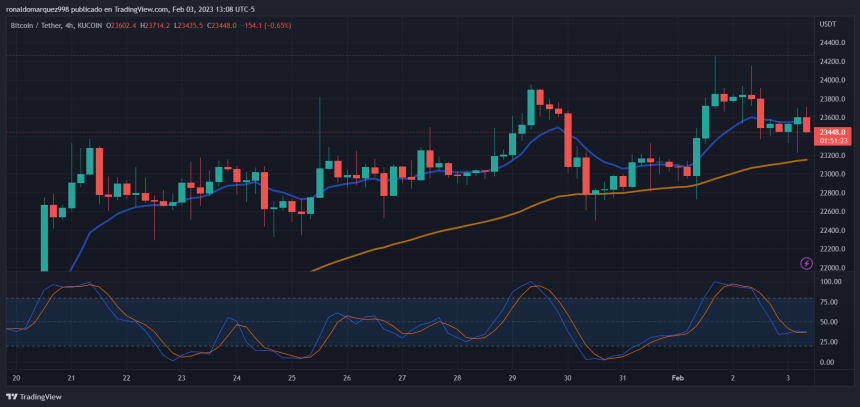
Task: Click the Feb date label on time axis
Action: (678, 379)
